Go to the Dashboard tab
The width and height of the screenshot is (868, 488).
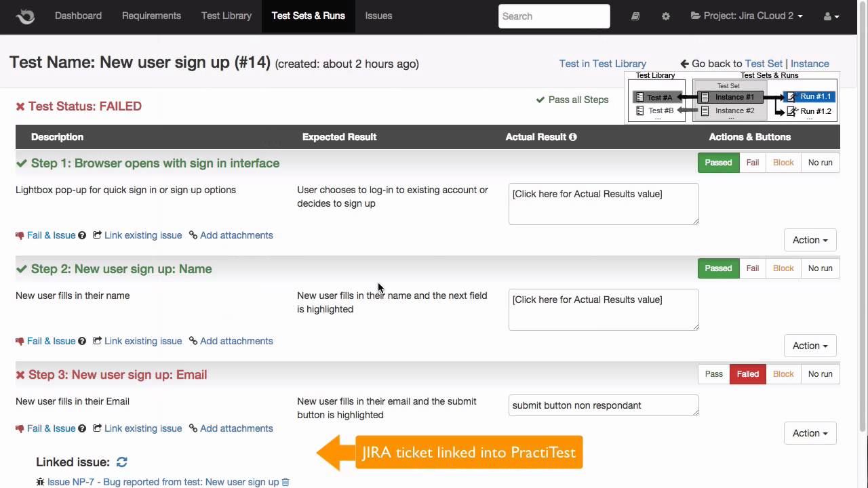pyautogui.click(x=78, y=16)
